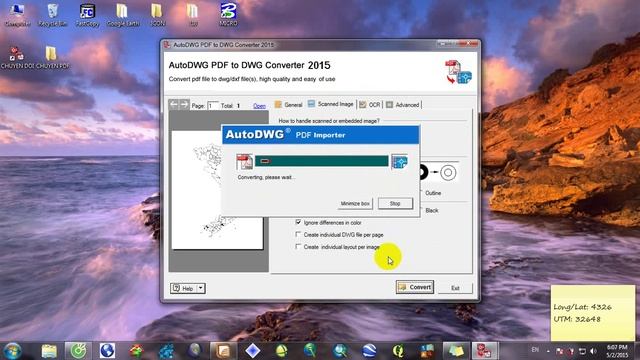640x360 pixels.
Task: Stop the running conversion
Action: (x=395, y=203)
